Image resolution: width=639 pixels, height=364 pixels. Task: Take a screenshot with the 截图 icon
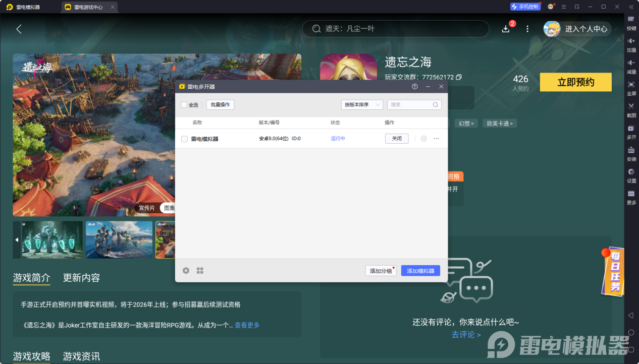coord(631,109)
